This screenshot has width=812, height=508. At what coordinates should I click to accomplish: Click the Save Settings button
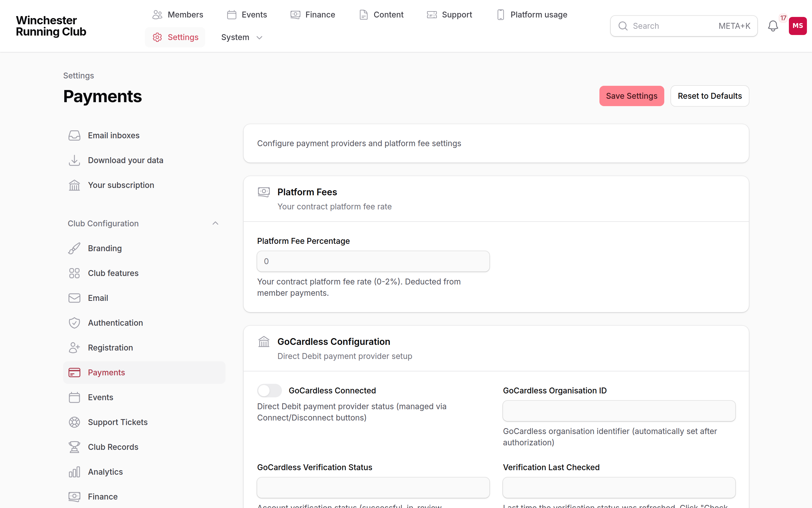(632, 96)
